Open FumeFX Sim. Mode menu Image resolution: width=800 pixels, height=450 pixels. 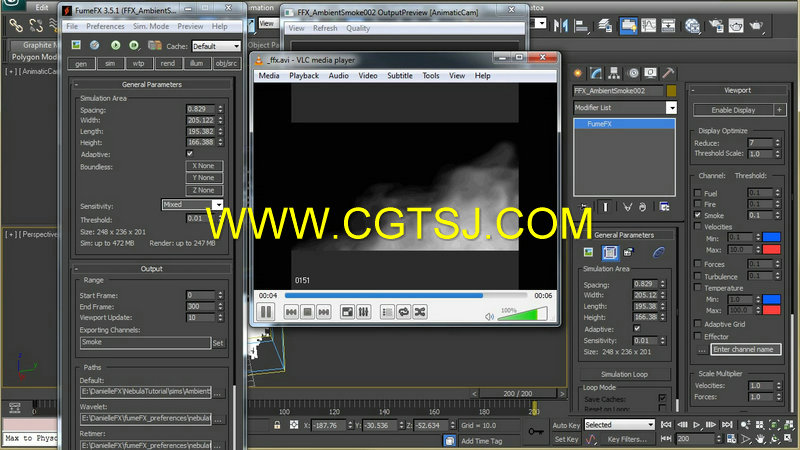coord(151,26)
